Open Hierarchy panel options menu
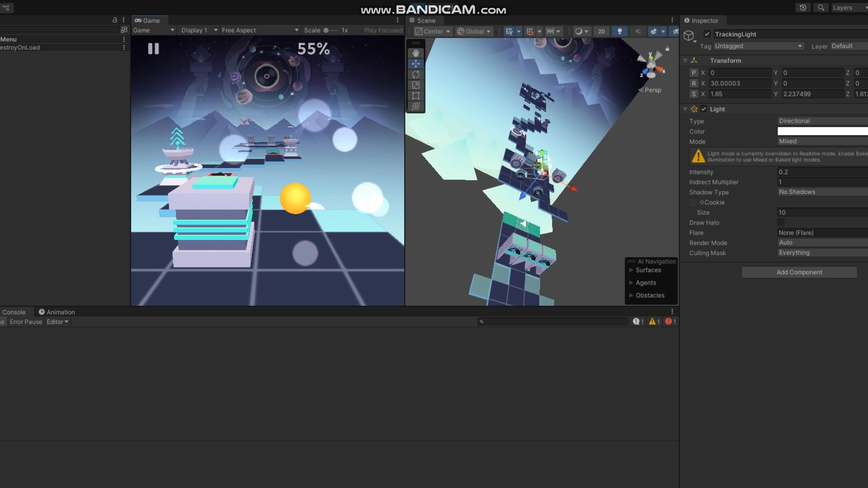 123,20
